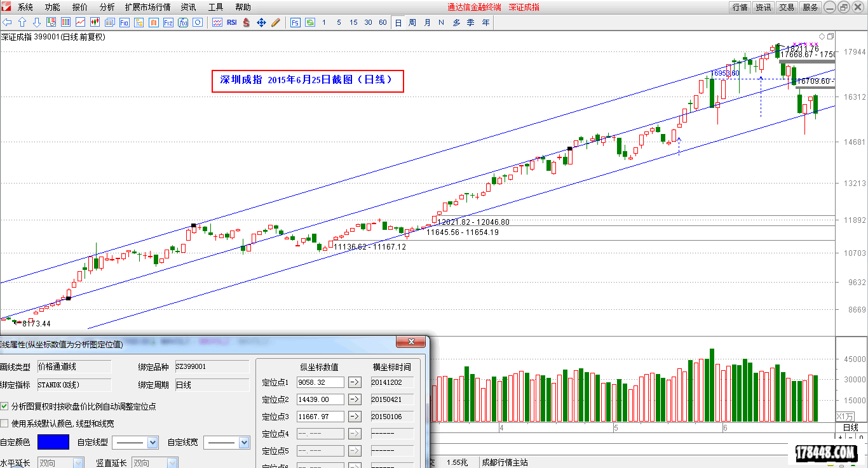Viewport: 868px width, 468px height.
Task: Click the F10 company info icon
Action: (125, 22)
